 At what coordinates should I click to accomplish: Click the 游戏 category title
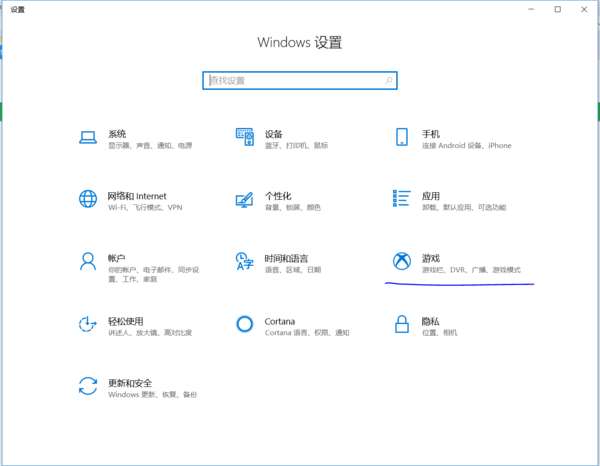(x=431, y=258)
